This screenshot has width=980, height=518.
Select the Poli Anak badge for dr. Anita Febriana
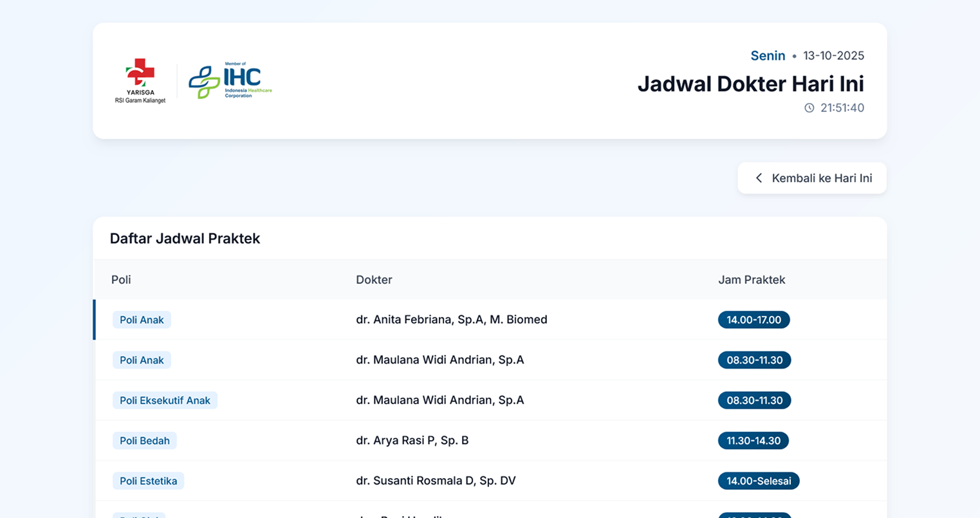click(x=142, y=320)
